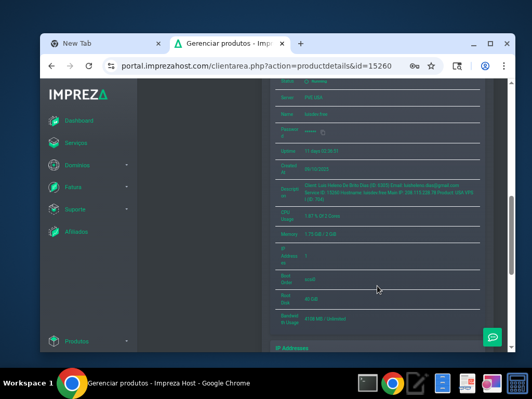Close the Gerenciar produtos tab

click(x=282, y=44)
